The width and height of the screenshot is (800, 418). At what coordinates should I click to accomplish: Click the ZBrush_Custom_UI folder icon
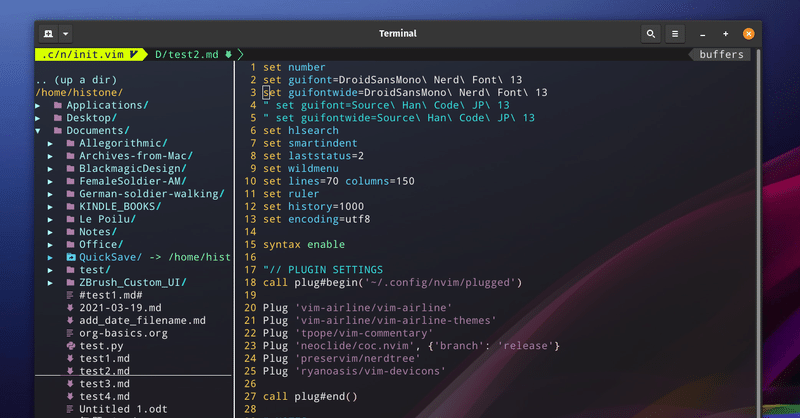pyautogui.click(x=70, y=283)
